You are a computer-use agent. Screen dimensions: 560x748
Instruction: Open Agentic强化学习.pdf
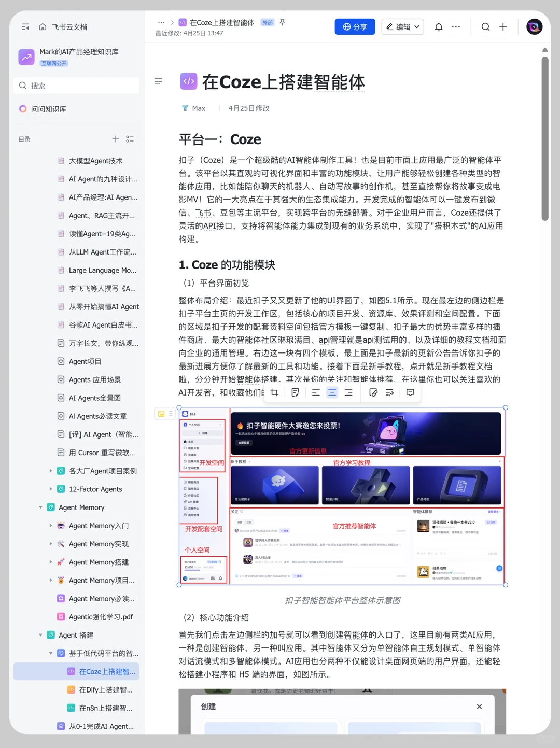101,617
